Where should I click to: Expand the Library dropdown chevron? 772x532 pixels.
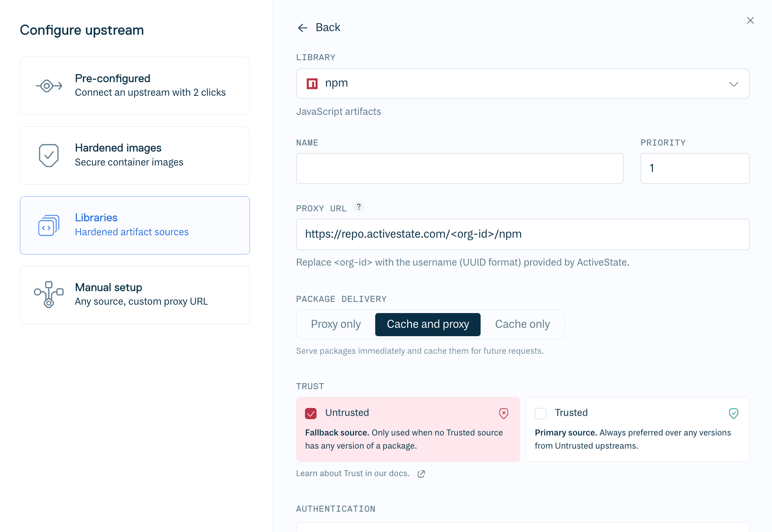coord(733,84)
